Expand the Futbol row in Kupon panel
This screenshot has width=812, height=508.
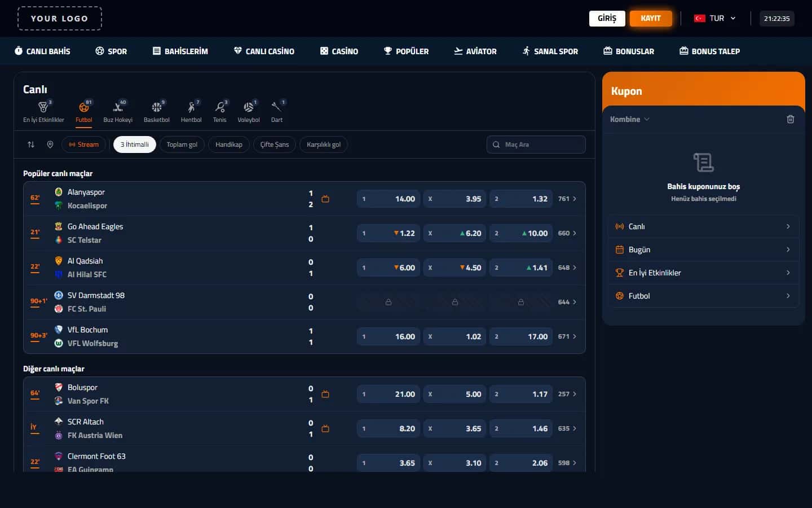[704, 296]
